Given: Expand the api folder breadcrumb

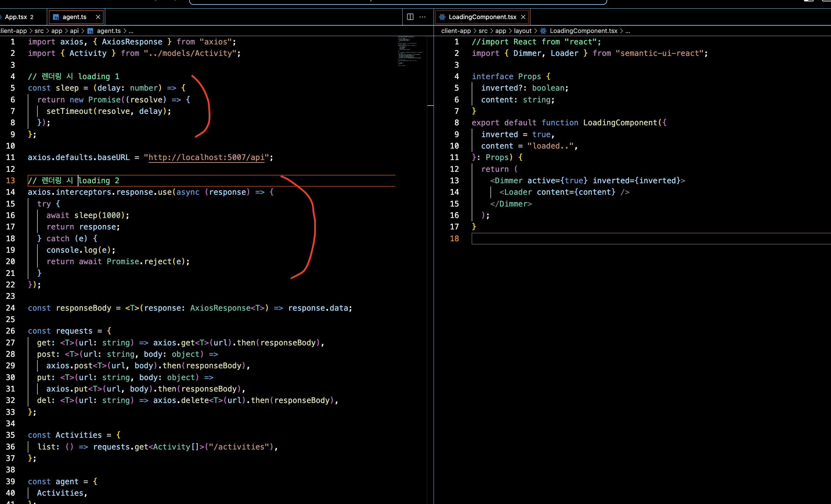Looking at the screenshot, I should coord(74,31).
